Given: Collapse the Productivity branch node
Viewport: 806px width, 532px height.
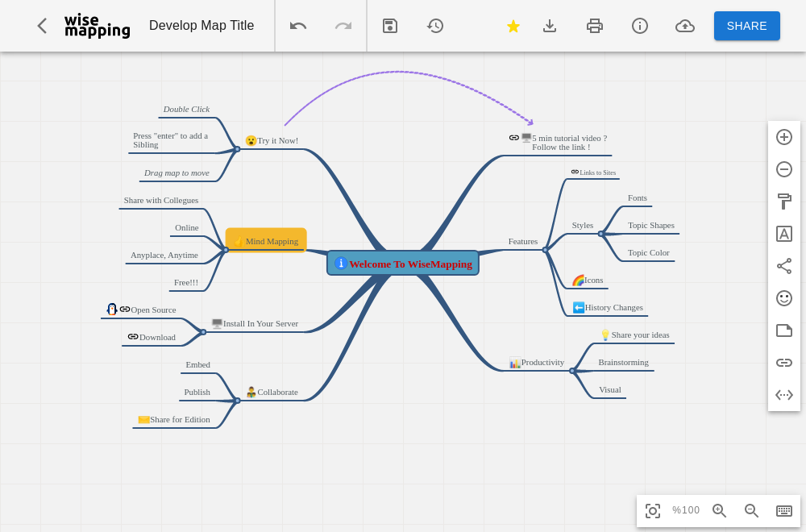Looking at the screenshot, I should pos(572,371).
